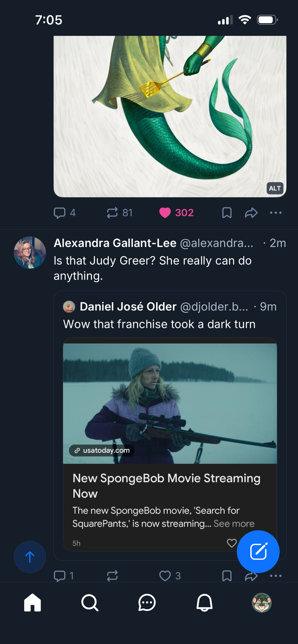Expand 'See more' in SpongeBob article description
Image resolution: width=298 pixels, height=644 pixels.
click(234, 524)
